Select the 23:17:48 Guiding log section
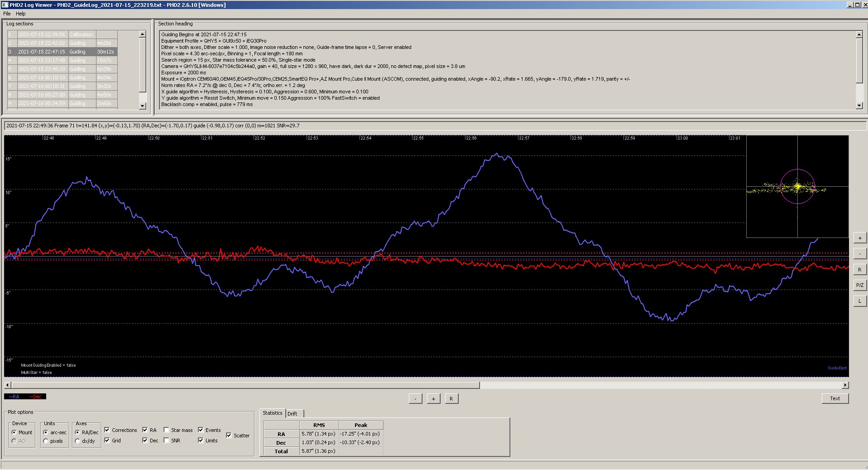Screen dimensions: 868x470 coord(62,60)
